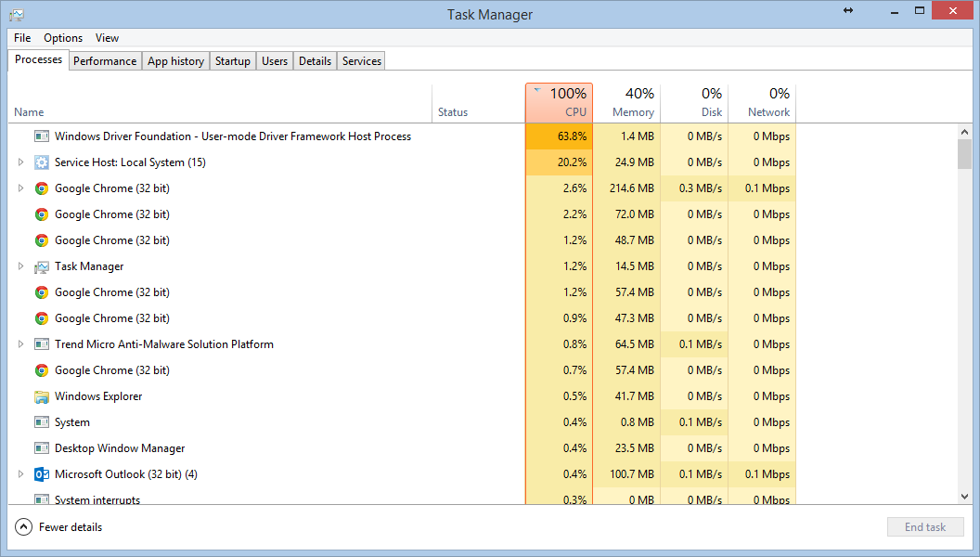Open the View menu
This screenshot has width=980, height=557.
pos(107,38)
